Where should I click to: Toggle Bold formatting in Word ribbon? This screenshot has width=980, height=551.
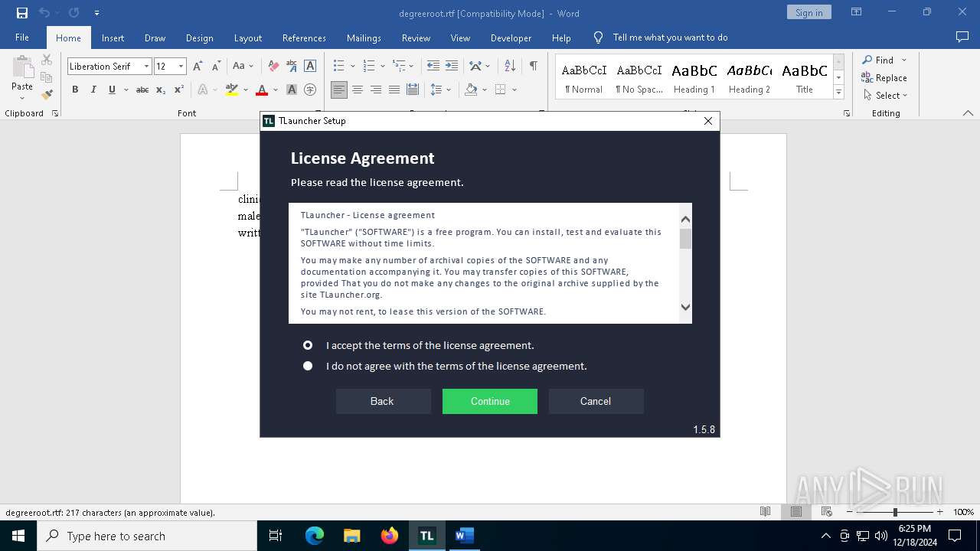75,90
